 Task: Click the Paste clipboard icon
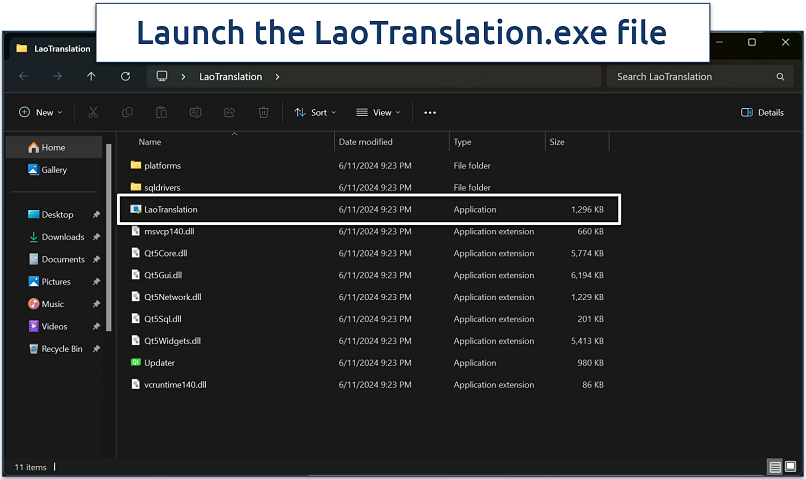[161, 113]
